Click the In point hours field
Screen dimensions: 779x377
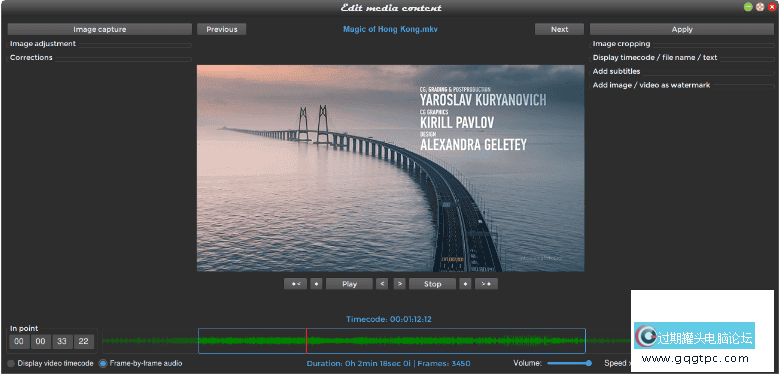(x=19, y=341)
